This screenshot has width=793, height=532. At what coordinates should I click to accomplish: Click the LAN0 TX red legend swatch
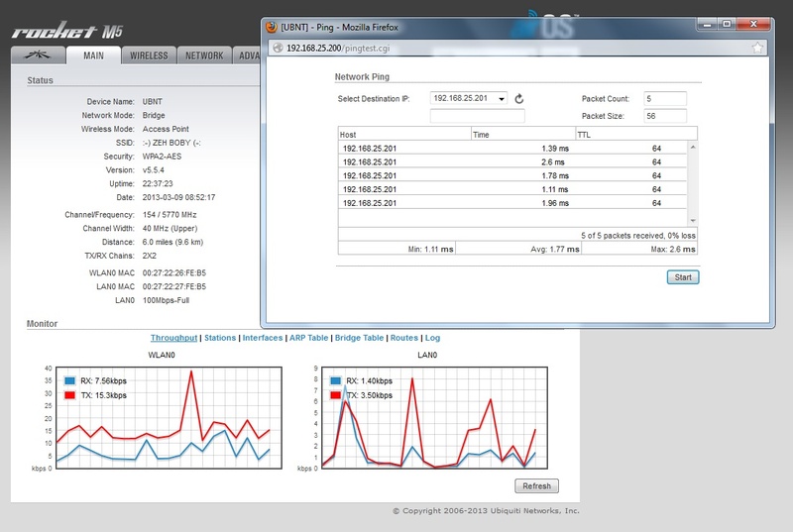(x=335, y=395)
